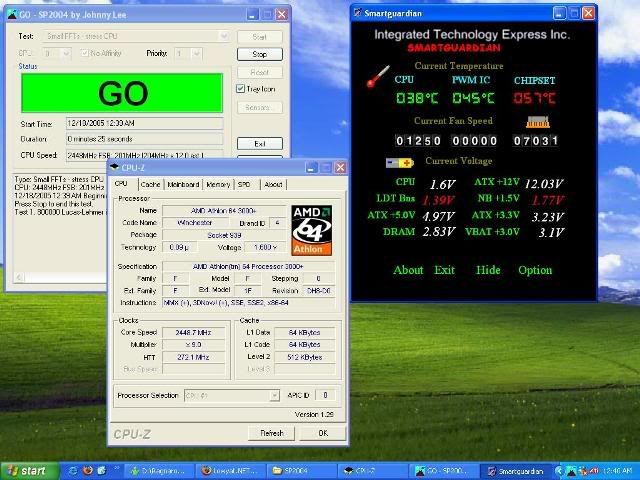This screenshot has height=480, width=640.
Task: Click About in Smartguardian
Action: click(408, 270)
